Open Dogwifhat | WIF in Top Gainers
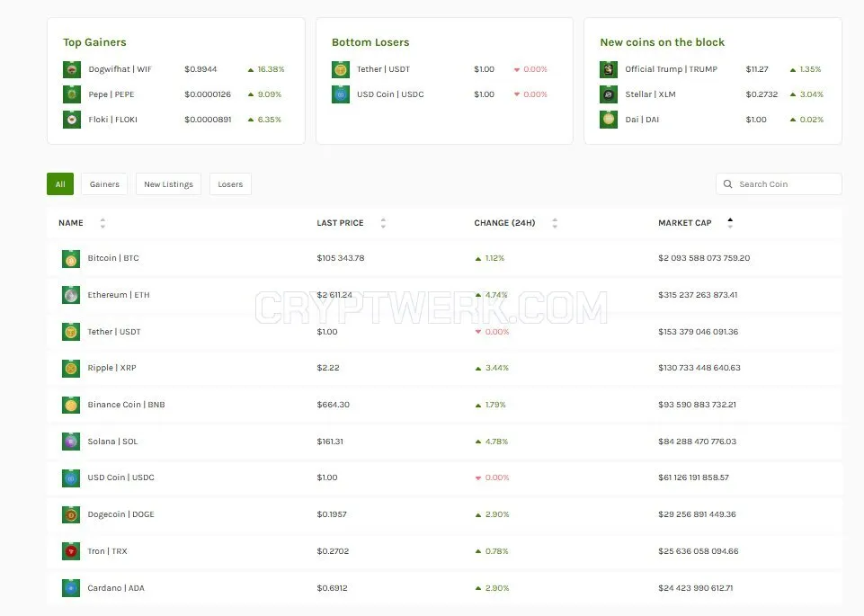 point(120,69)
